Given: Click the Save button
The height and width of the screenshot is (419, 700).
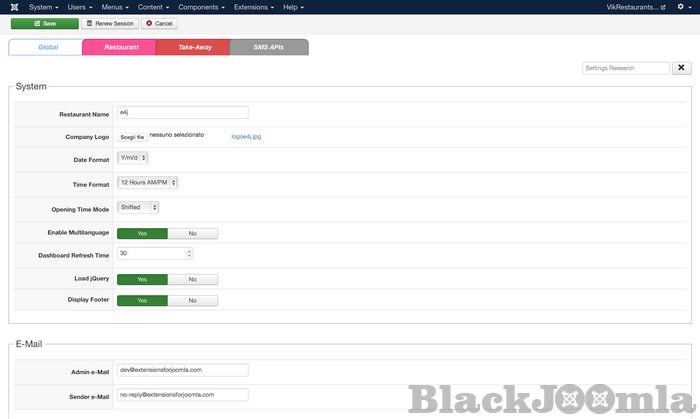Looking at the screenshot, I should pos(44,23).
